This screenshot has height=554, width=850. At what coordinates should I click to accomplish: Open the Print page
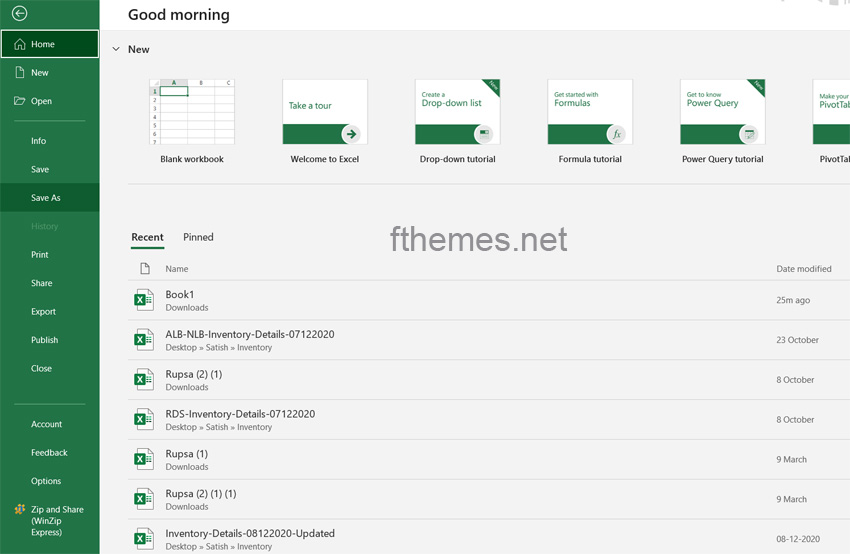[49, 254]
